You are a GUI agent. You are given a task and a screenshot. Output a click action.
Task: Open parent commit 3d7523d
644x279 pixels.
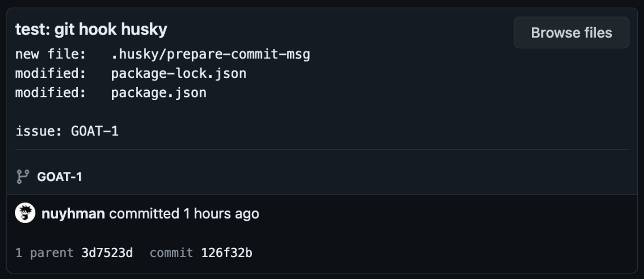click(107, 253)
